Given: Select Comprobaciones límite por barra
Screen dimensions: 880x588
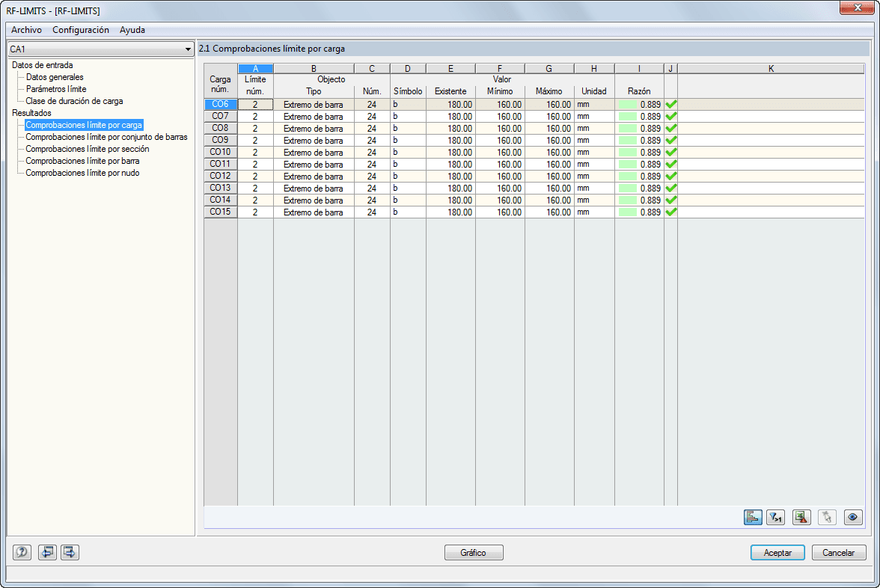Looking at the screenshot, I should pyautogui.click(x=82, y=161).
